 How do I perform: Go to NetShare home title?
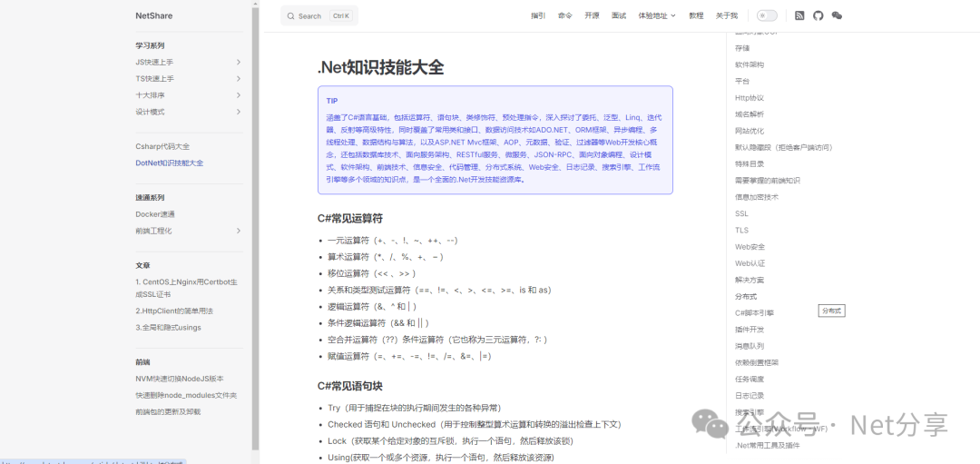[153, 15]
